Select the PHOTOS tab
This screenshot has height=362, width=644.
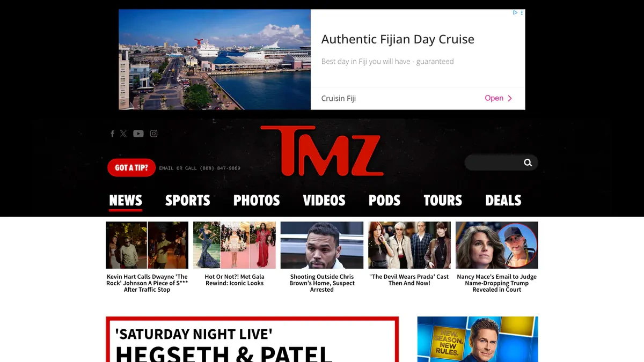[257, 201]
